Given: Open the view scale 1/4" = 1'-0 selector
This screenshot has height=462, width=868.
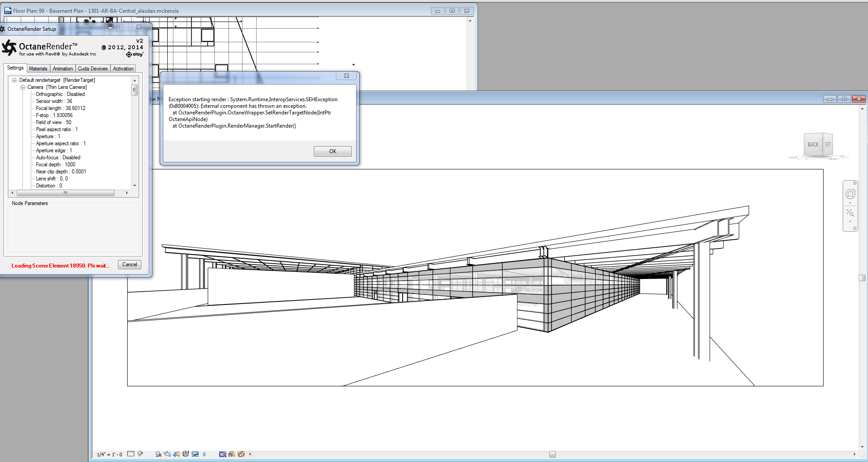Looking at the screenshot, I should click(x=110, y=455).
